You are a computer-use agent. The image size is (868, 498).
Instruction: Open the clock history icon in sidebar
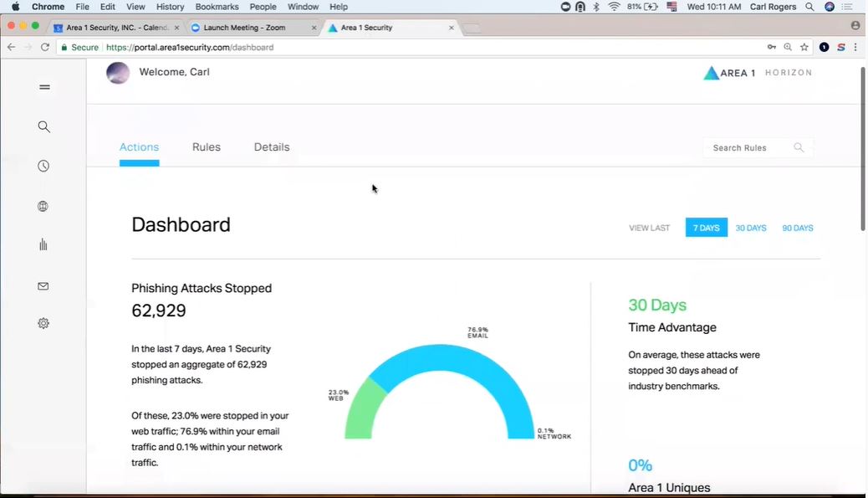(x=43, y=167)
